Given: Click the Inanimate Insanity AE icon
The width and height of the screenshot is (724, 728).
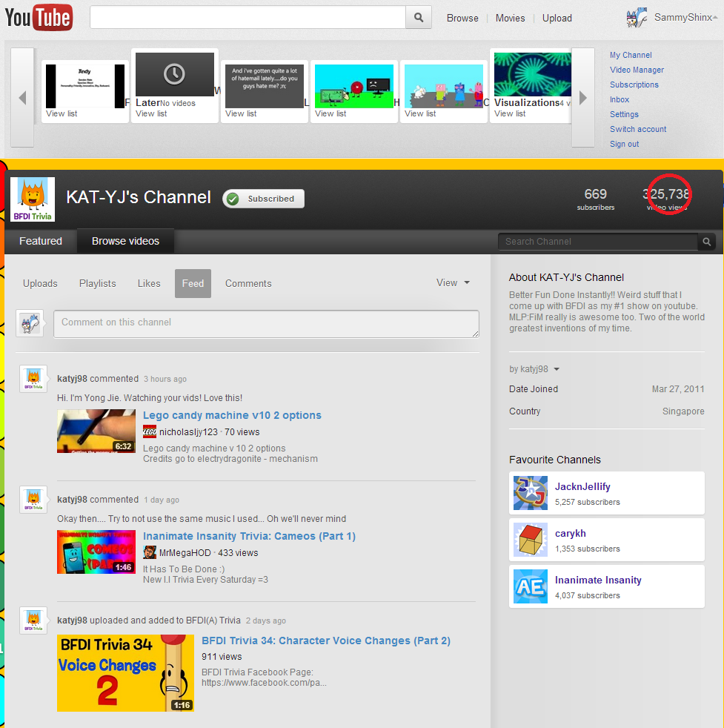Looking at the screenshot, I should click(531, 586).
